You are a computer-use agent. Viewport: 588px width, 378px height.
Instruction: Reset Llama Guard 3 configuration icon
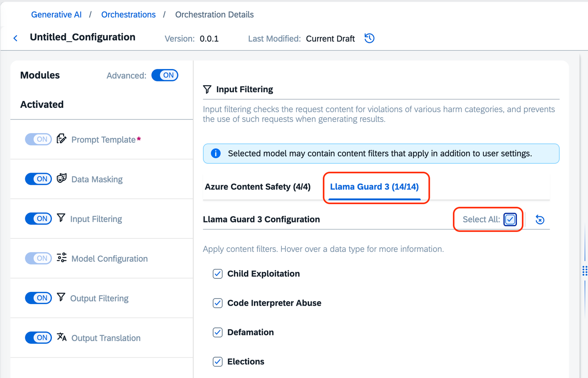coord(540,220)
